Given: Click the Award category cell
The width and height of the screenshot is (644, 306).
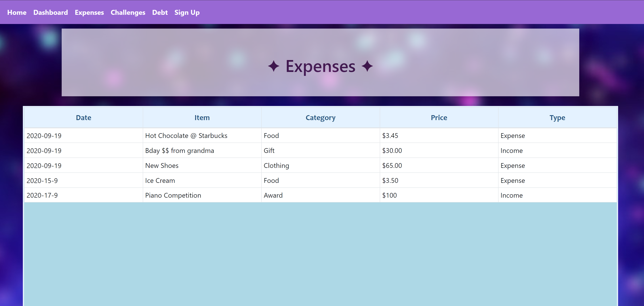Looking at the screenshot, I should (x=273, y=195).
